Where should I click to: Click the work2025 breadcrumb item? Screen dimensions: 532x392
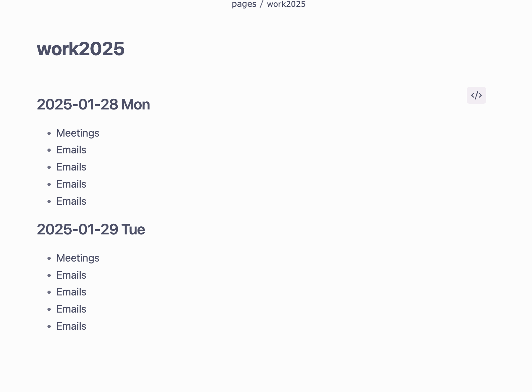[x=286, y=4]
